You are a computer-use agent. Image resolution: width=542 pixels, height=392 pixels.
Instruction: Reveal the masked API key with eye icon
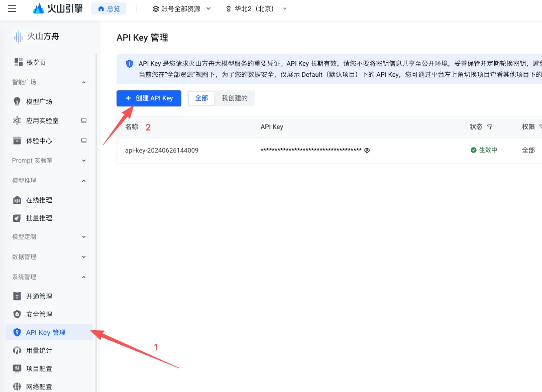pyautogui.click(x=367, y=150)
